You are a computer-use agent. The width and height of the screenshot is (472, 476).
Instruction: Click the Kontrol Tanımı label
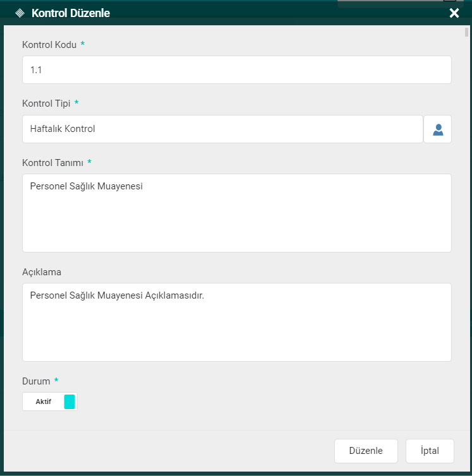pyautogui.click(x=52, y=163)
